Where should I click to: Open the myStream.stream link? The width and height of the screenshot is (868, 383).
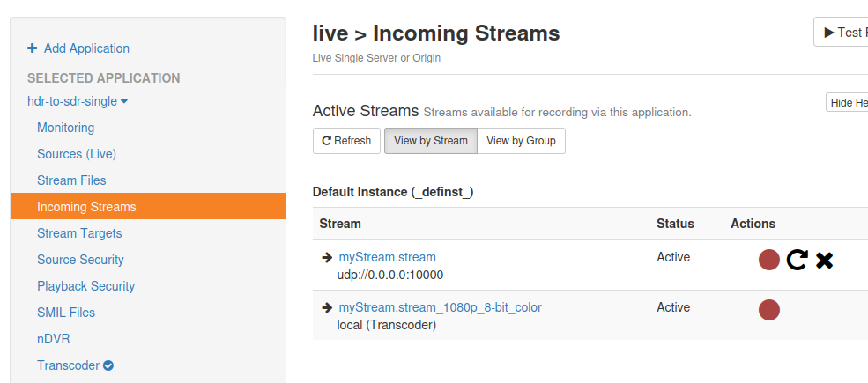pos(387,257)
